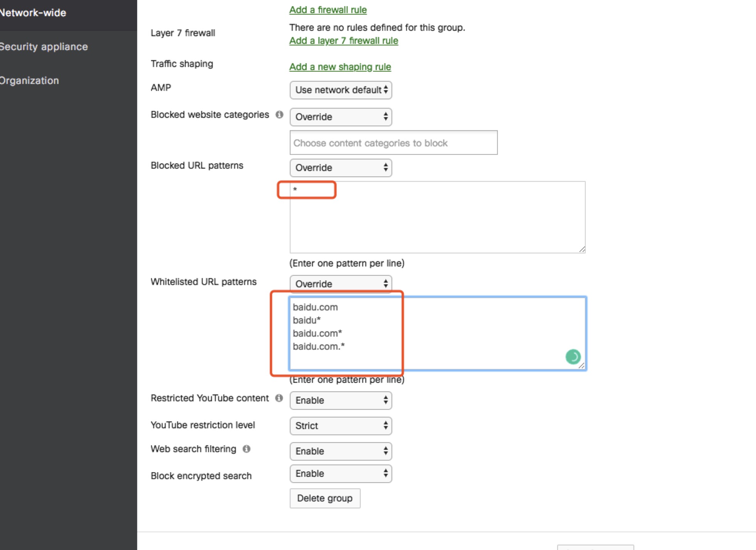Image resolution: width=756 pixels, height=550 pixels.
Task: Open the Restricted YouTube content Enable dropdown
Action: [x=341, y=400]
